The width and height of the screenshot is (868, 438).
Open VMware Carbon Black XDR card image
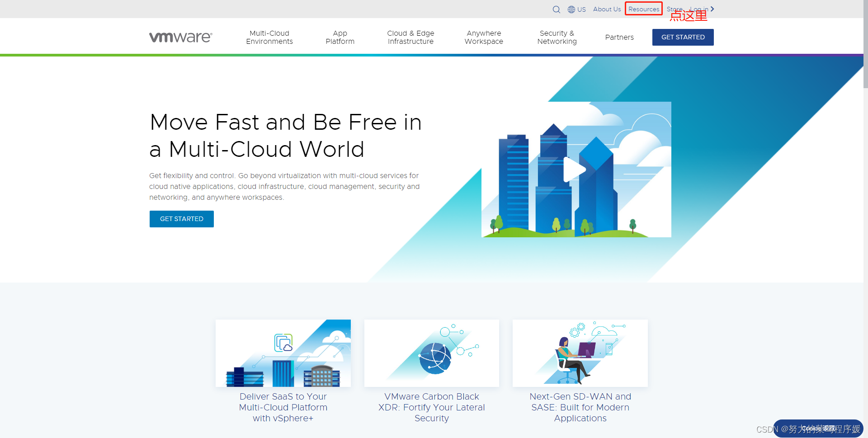coord(432,353)
